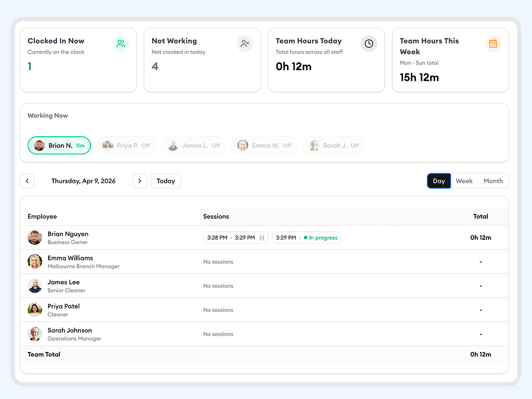Click Emma Williams' avatar thumbnail
This screenshot has width=532, height=399.
pos(34,261)
